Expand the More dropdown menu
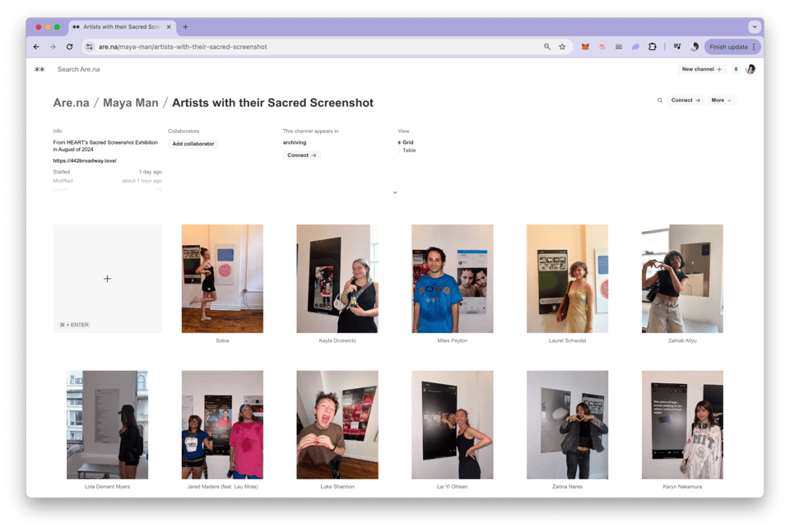Image resolution: width=790 pixels, height=532 pixels. click(x=721, y=100)
